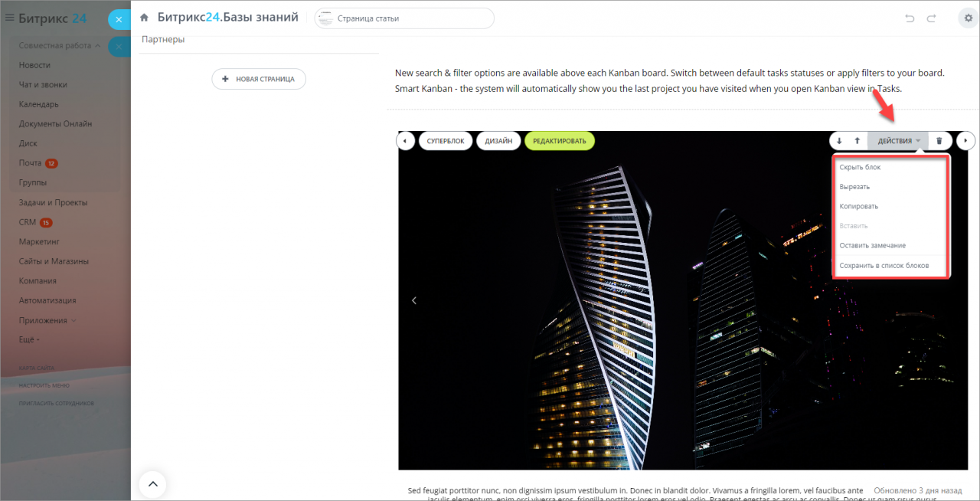Image resolution: width=980 pixels, height=501 pixels.
Task: Expand the ДЕЙСТВИЯ dropdown
Action: (898, 141)
